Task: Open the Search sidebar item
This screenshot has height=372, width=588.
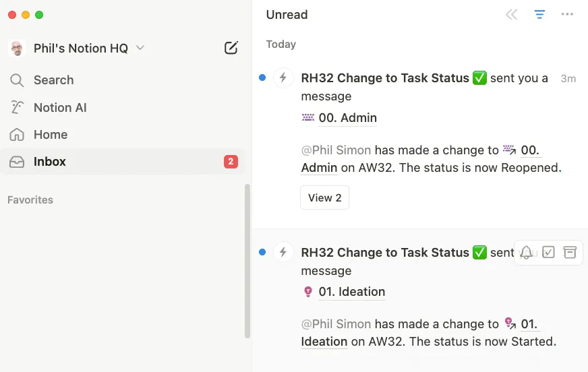Action: (123, 80)
